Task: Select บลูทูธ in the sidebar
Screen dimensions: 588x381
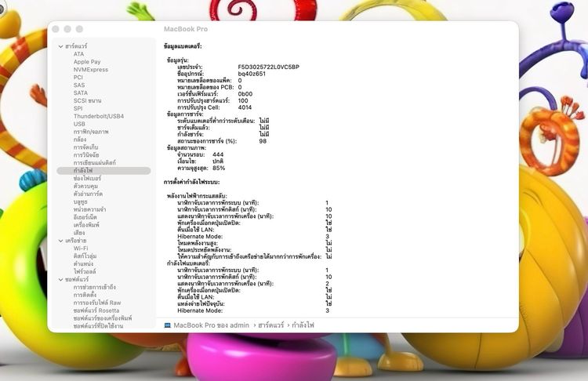Action: click(81, 201)
